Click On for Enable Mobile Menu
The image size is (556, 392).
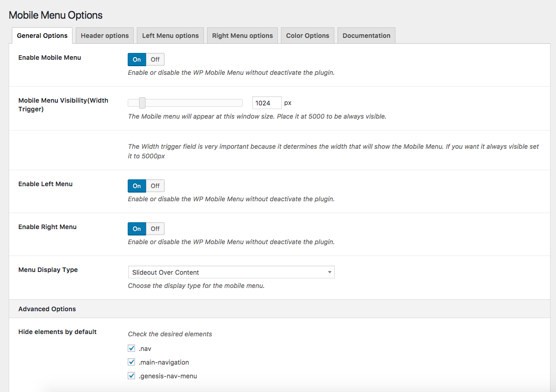tap(137, 59)
